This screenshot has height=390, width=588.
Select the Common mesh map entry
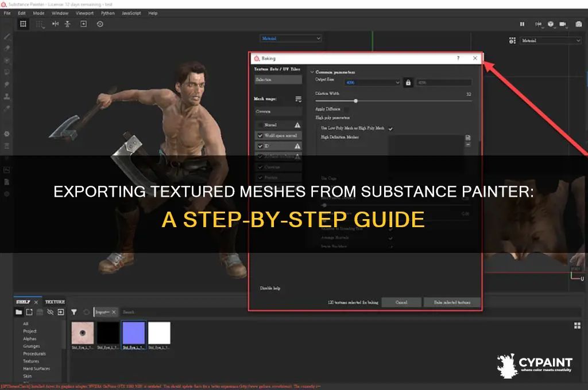point(278,111)
